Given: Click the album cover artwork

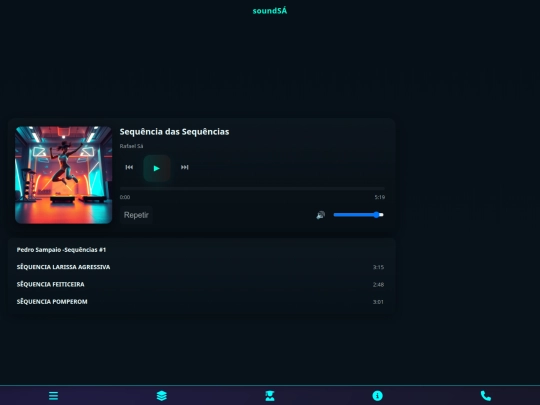Looking at the screenshot, I should click(x=63, y=175).
